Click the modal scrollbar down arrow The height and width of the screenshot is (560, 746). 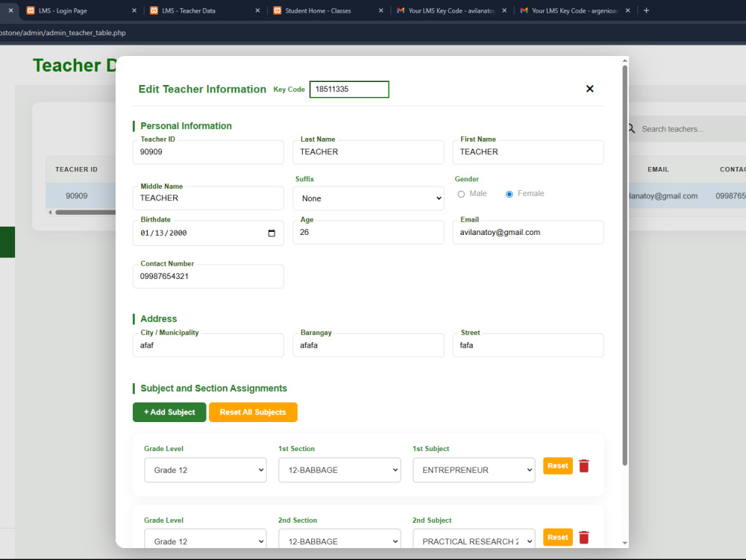[x=624, y=543]
